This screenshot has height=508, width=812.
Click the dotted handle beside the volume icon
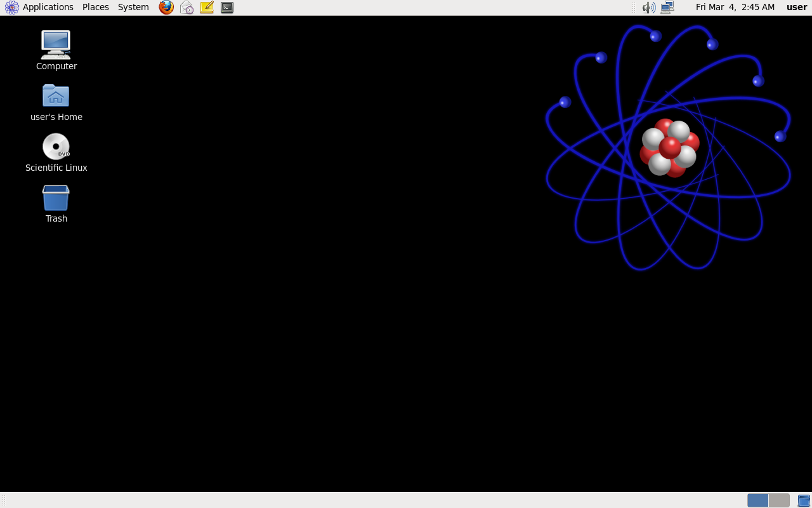coord(634,8)
